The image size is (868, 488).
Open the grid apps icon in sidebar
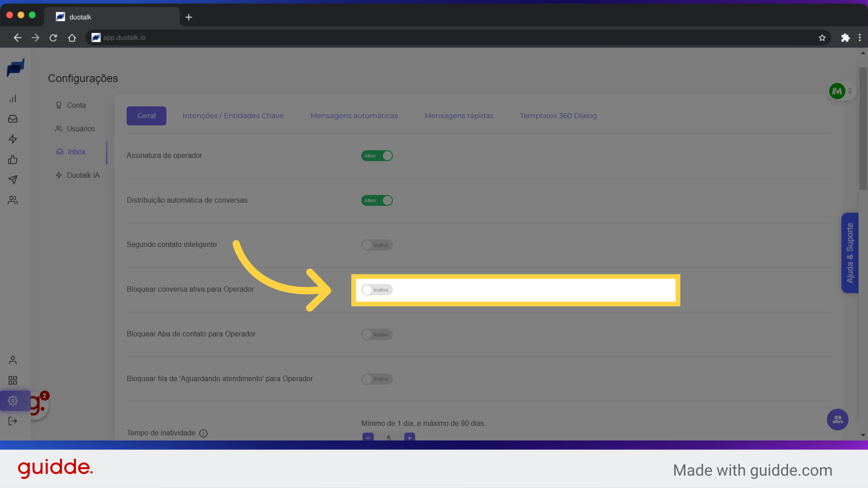13,380
